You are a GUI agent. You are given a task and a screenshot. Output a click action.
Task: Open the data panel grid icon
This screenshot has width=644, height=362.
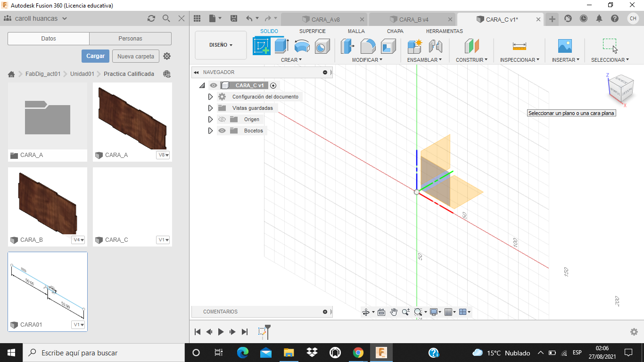point(197,18)
